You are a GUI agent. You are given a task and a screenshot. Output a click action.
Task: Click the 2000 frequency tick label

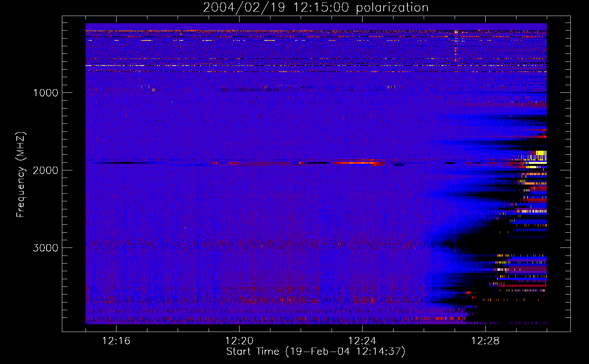[46, 170]
